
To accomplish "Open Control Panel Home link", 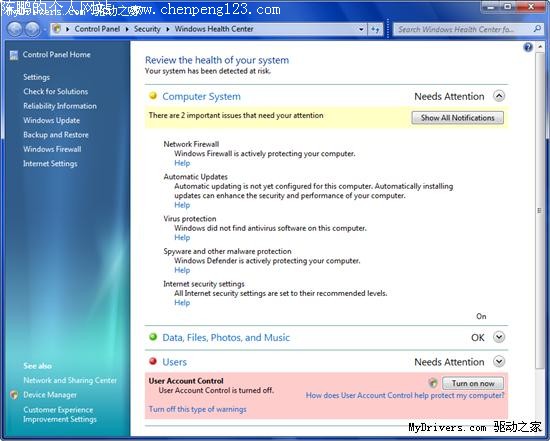I will point(56,54).
